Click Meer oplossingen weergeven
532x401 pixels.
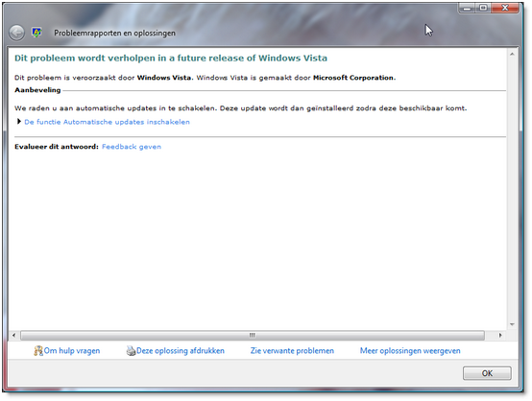[410, 350]
